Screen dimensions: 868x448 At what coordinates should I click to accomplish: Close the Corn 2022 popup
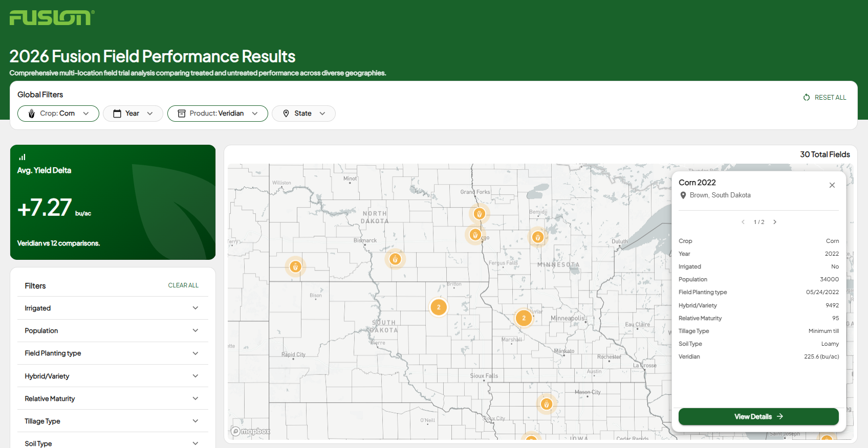[832, 185]
